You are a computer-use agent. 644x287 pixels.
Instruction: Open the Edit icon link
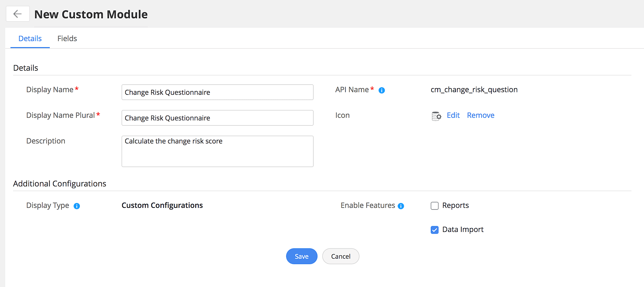click(453, 116)
